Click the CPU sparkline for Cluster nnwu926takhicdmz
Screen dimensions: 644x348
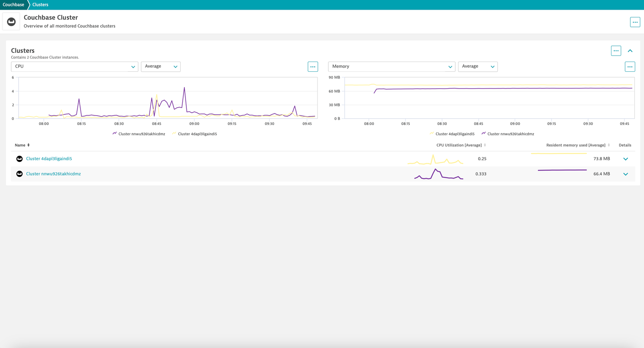coord(439,174)
